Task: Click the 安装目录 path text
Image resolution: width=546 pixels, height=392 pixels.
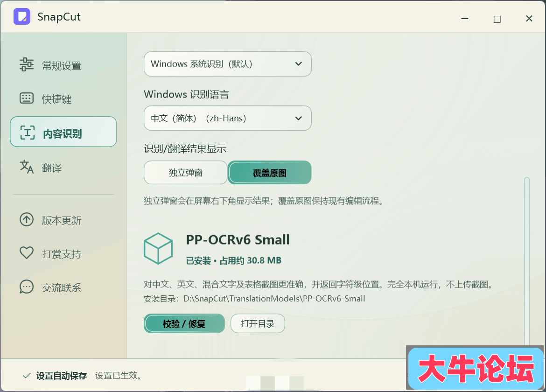Action: coord(254,299)
